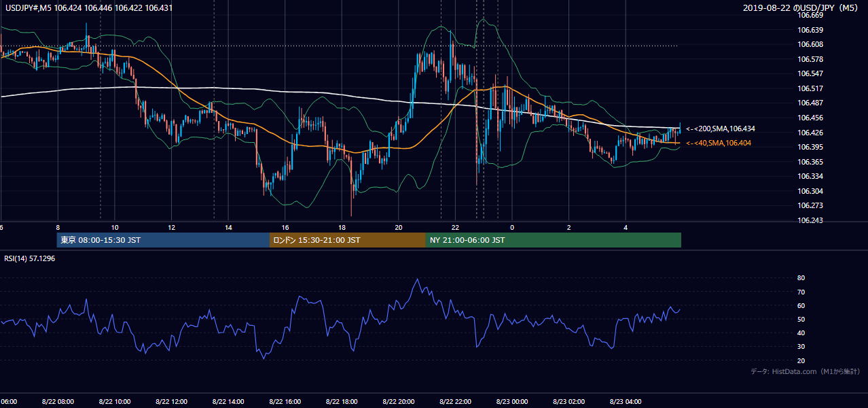This screenshot has width=868, height=408.
Task: Click price axis value 106.608
Action: point(810,44)
